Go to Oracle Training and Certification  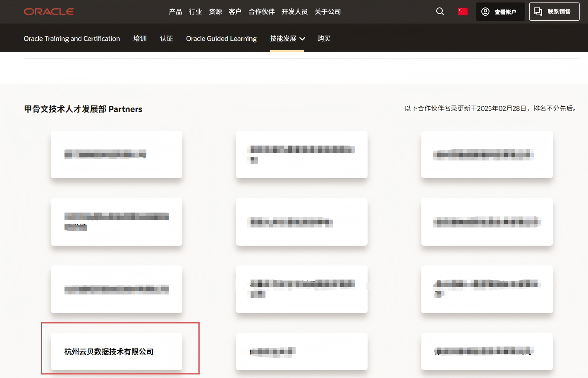tap(72, 38)
